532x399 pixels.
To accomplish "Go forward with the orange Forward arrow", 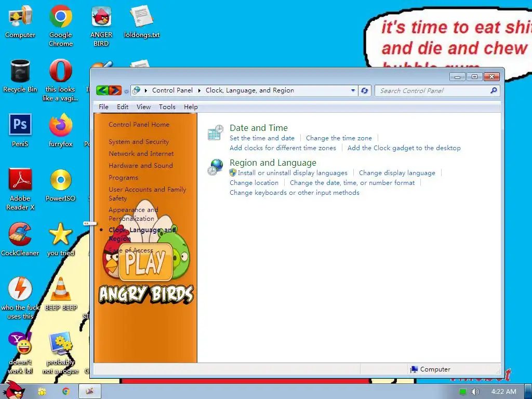I will 115,90.
